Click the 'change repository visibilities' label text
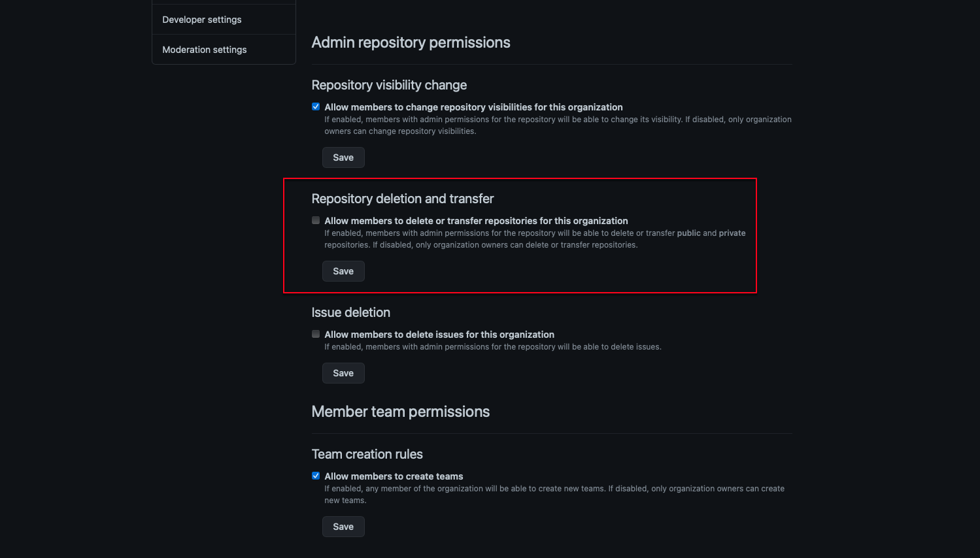This screenshot has height=558, width=980. (473, 107)
